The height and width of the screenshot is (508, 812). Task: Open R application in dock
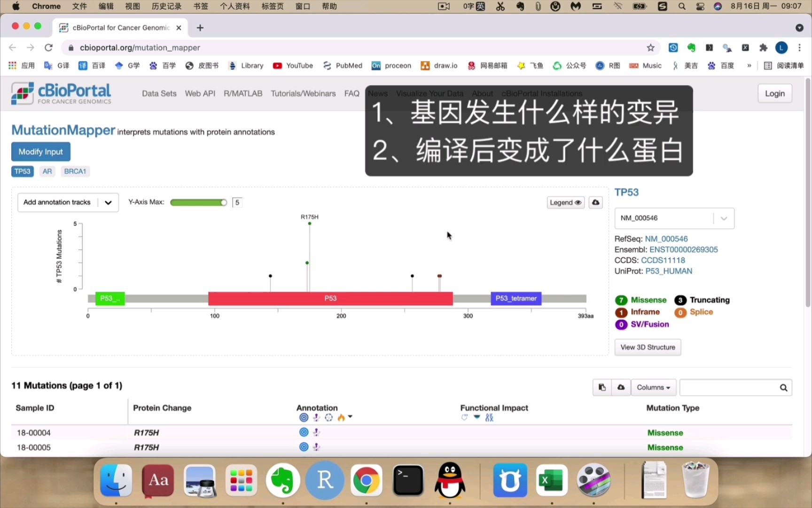(x=325, y=480)
